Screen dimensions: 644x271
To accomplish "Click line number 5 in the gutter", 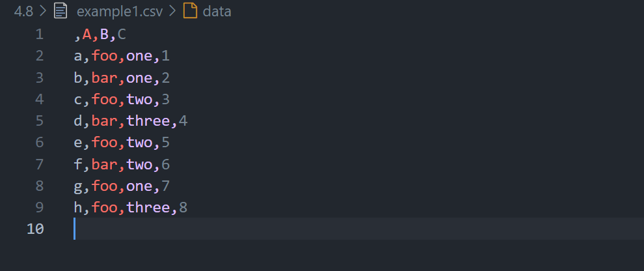I will (x=39, y=121).
